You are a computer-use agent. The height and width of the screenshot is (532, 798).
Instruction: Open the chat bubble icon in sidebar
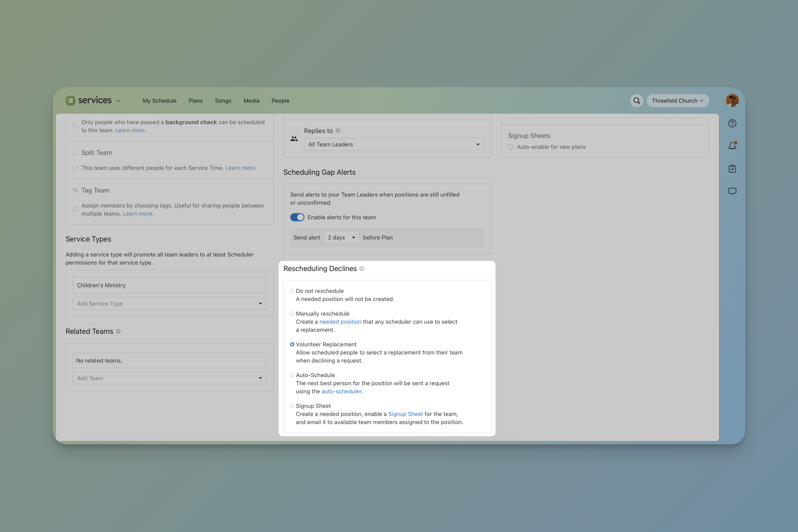(x=732, y=191)
